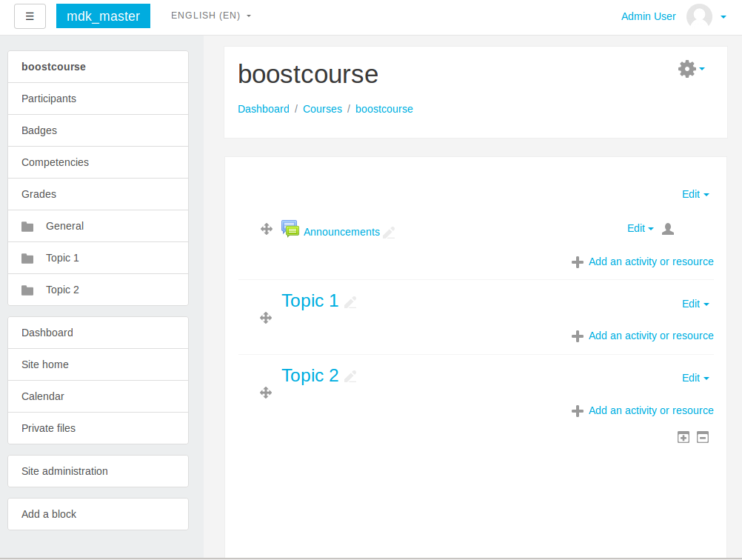
Task: Open the Topic 2 Edit dropdown
Action: 695,378
